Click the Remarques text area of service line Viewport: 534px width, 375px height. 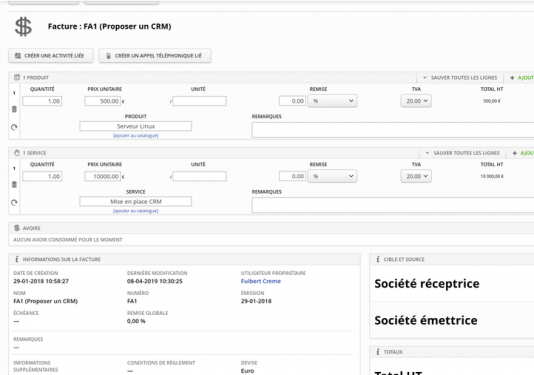coord(393,205)
